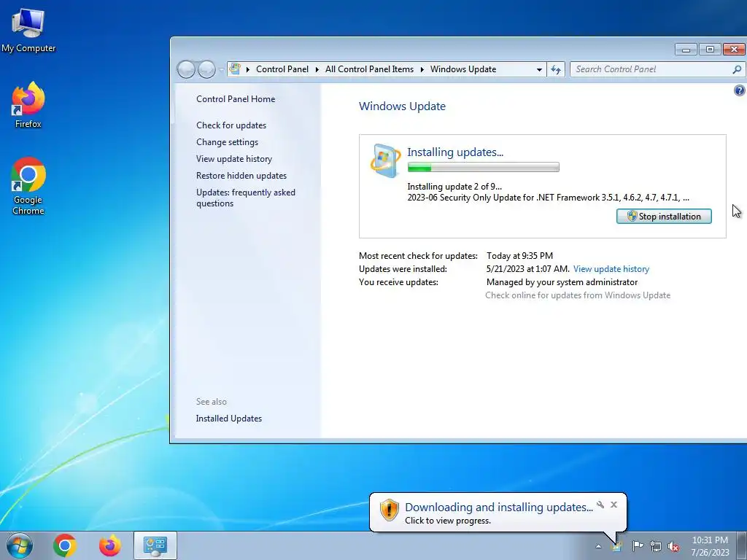The height and width of the screenshot is (560, 747).
Task: Go forward with the navigation Forward arrow
Action: [206, 69]
